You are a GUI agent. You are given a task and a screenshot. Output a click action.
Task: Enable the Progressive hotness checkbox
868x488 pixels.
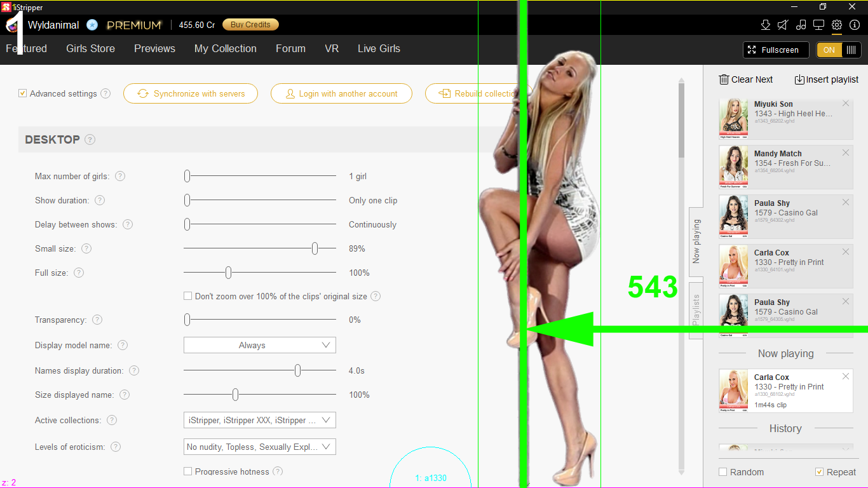pyautogui.click(x=187, y=471)
